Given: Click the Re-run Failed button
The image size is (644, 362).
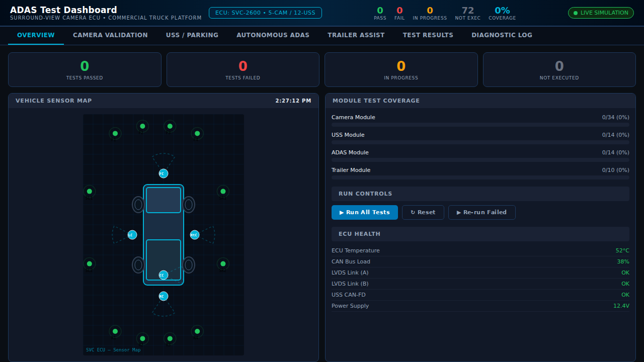Looking at the screenshot, I should [481, 212].
